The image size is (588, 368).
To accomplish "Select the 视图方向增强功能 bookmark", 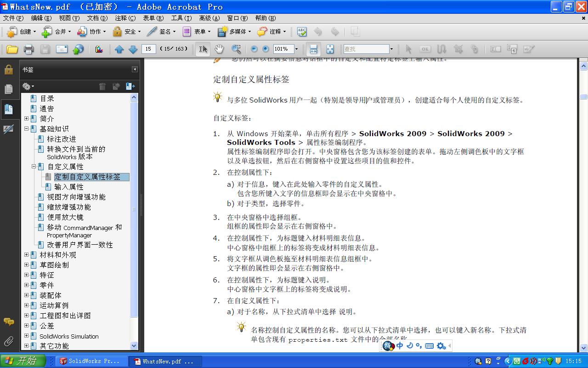I will click(76, 197).
